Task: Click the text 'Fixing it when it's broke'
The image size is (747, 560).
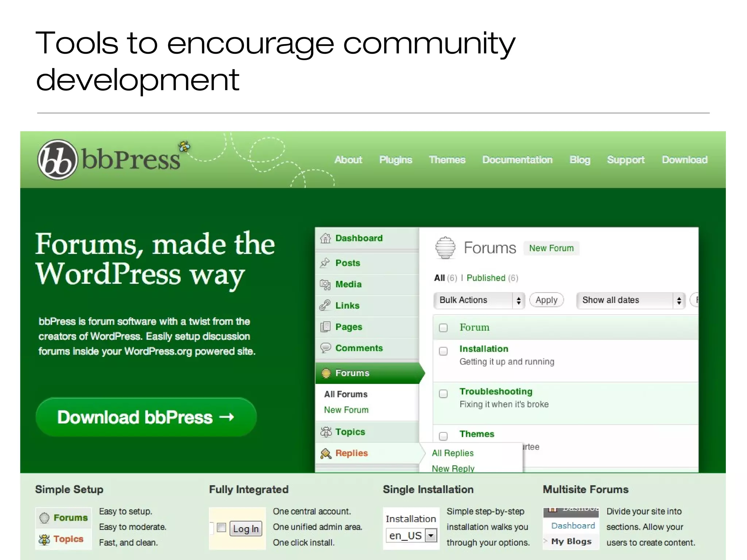Action: (504, 404)
